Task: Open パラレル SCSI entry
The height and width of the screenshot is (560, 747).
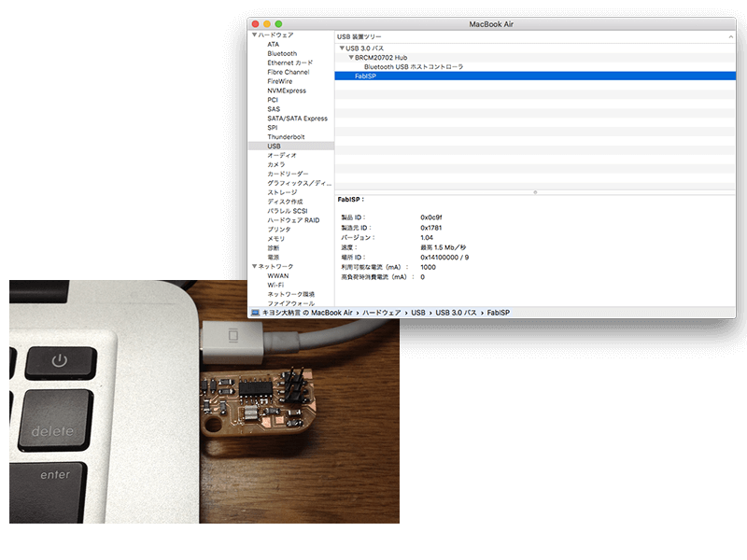Action: (x=288, y=211)
